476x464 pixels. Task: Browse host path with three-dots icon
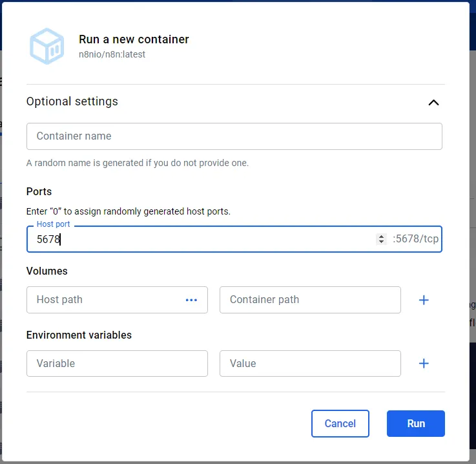coord(191,300)
